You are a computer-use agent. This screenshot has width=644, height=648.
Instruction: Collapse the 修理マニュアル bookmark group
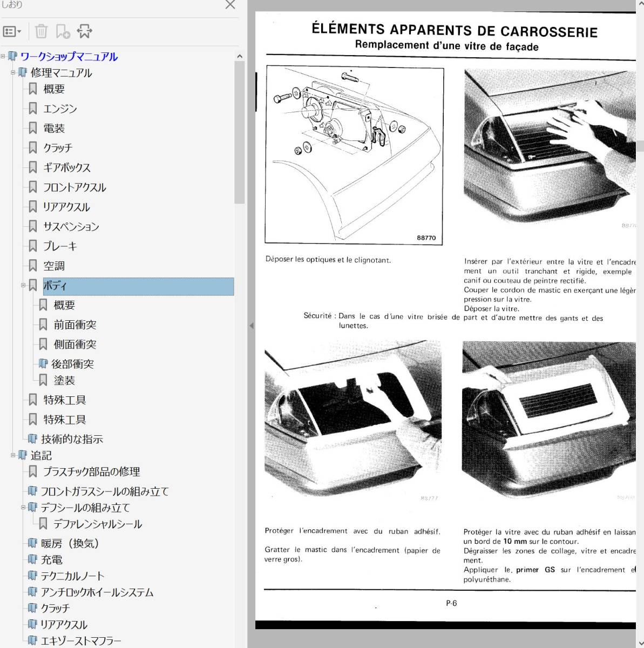(x=13, y=72)
